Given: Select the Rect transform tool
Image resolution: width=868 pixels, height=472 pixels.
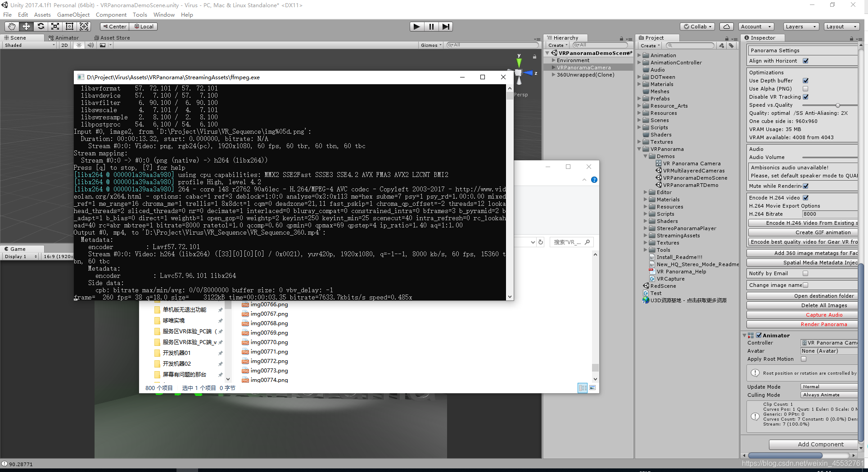Looking at the screenshot, I should click(69, 27).
